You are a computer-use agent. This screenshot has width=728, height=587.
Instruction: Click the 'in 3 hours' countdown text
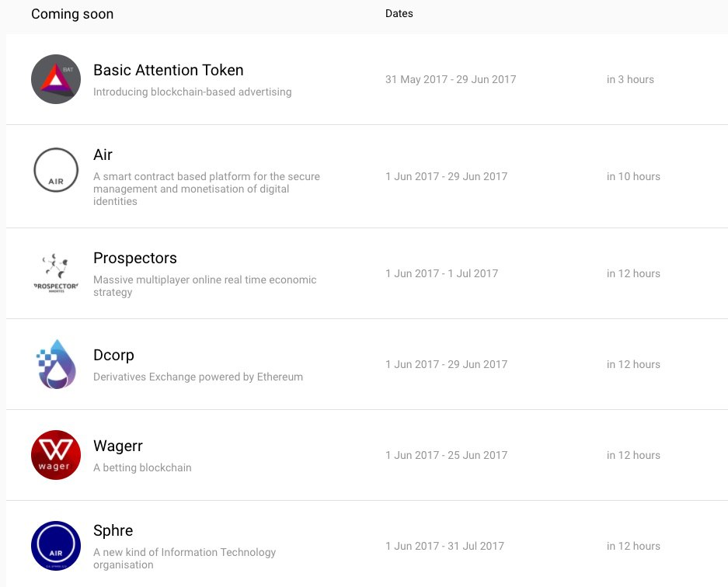(x=630, y=79)
